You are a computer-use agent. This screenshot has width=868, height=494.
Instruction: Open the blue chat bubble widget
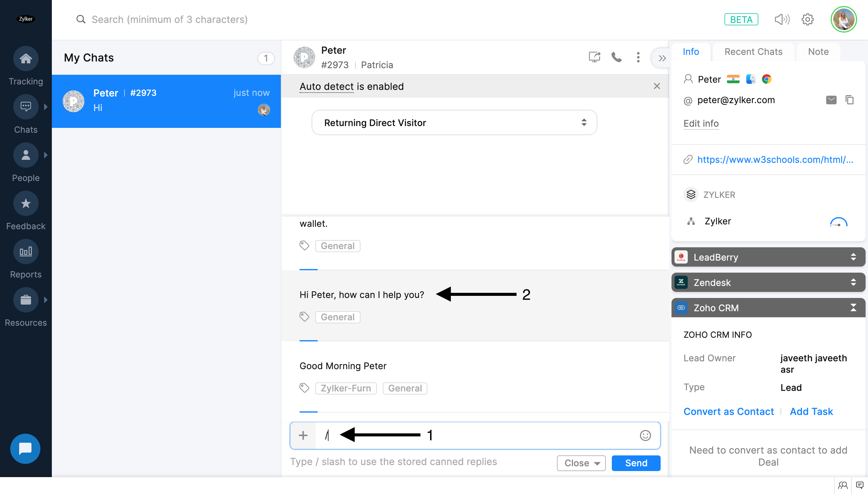click(25, 448)
